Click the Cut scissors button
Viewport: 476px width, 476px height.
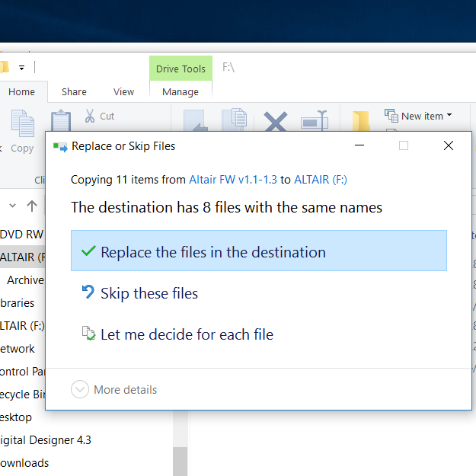(x=99, y=116)
